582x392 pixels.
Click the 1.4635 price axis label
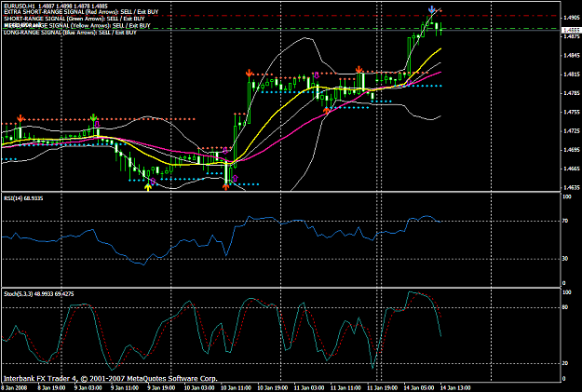(571, 187)
